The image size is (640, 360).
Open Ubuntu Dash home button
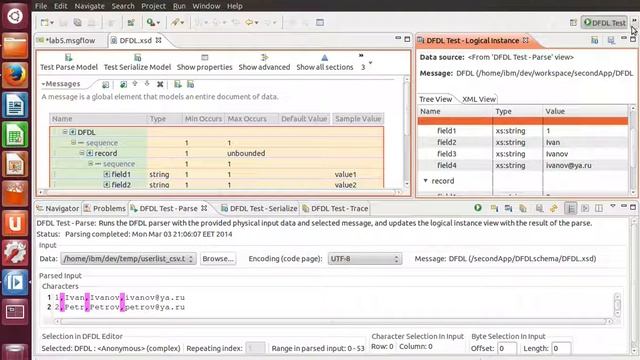(15, 16)
